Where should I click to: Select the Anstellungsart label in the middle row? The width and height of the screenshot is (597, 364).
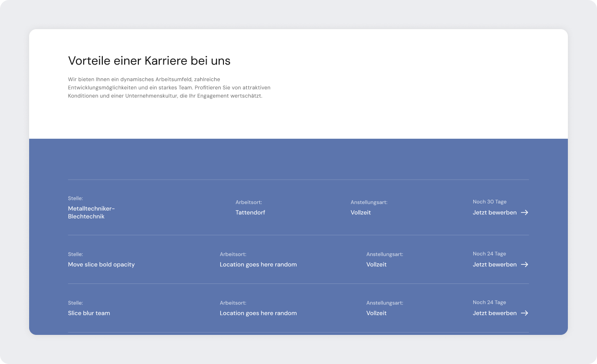click(x=385, y=254)
